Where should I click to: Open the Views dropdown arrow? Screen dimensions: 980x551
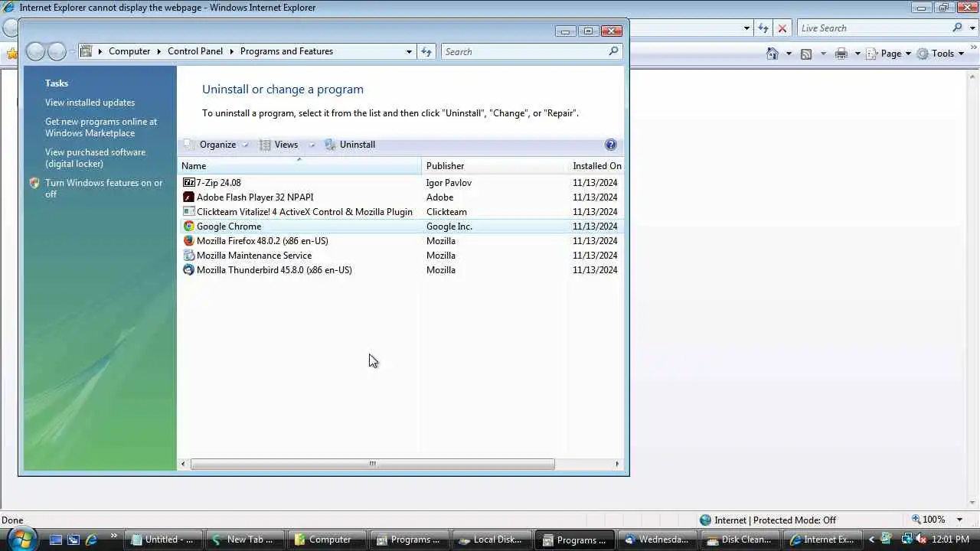pos(312,145)
